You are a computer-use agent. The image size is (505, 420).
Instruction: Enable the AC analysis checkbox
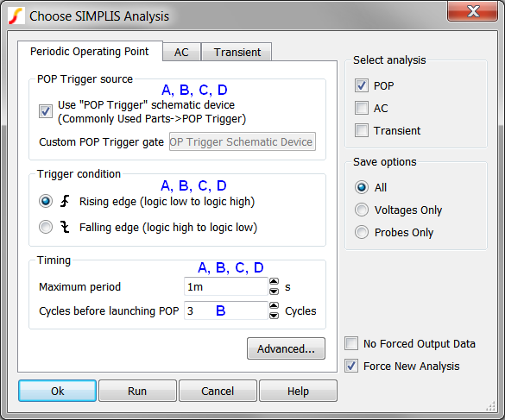(362, 108)
